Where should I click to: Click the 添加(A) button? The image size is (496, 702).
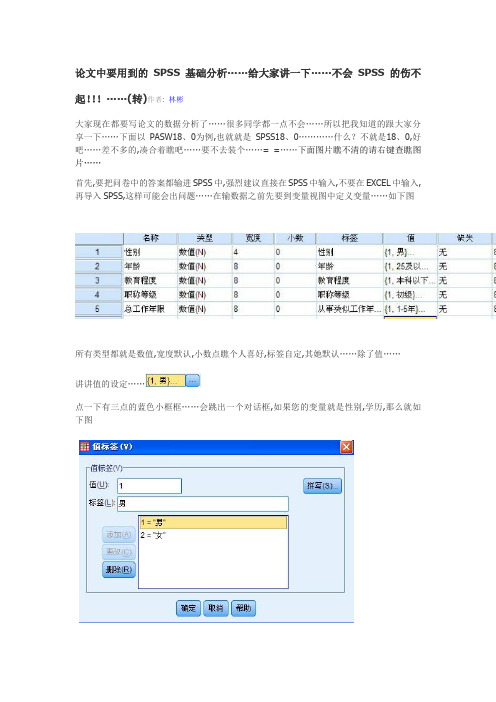point(119,535)
